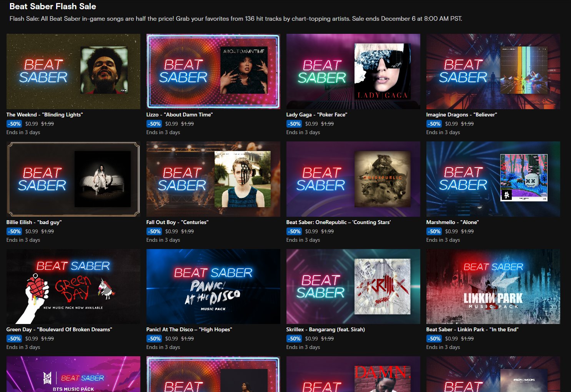
Task: Click $0.99 price under Blinding Lights
Action: click(x=32, y=124)
